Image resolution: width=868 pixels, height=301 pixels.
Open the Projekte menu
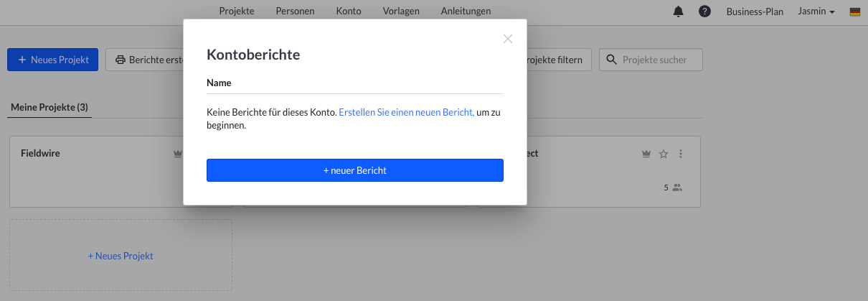237,11
